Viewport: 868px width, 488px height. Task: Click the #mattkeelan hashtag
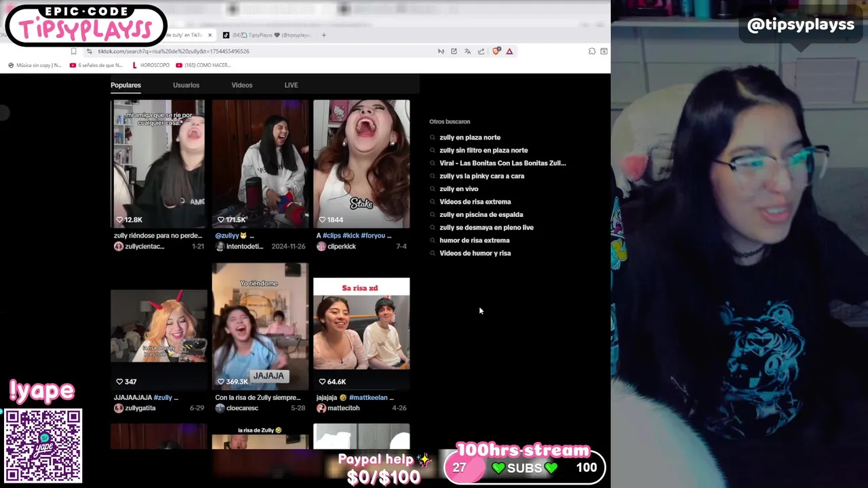click(368, 397)
